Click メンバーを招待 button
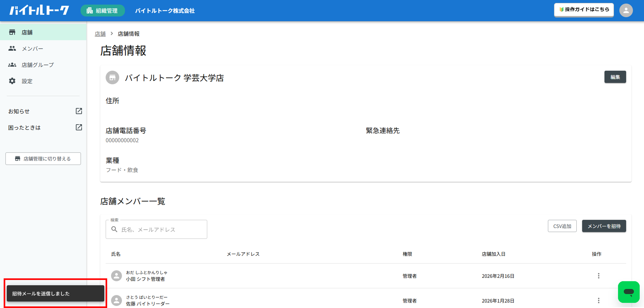 pos(604,226)
